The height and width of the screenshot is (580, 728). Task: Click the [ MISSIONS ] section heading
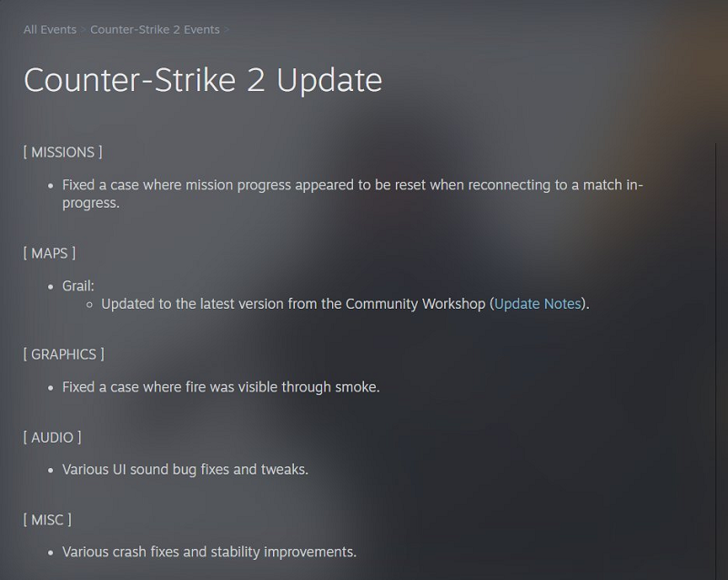pyautogui.click(x=63, y=152)
